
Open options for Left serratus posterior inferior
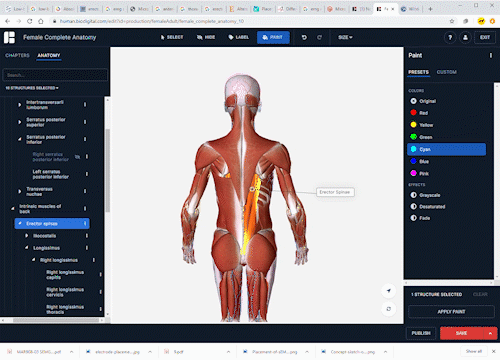(87, 174)
